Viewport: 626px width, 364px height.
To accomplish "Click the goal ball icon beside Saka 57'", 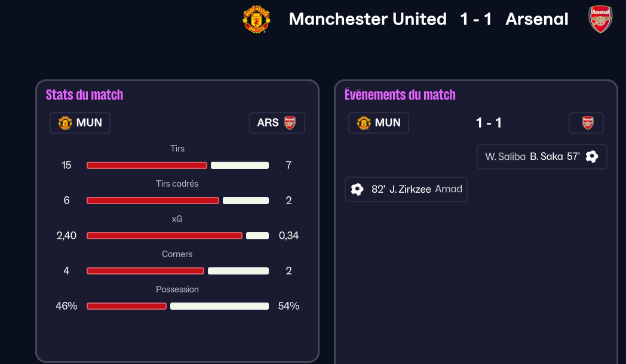I will (592, 156).
